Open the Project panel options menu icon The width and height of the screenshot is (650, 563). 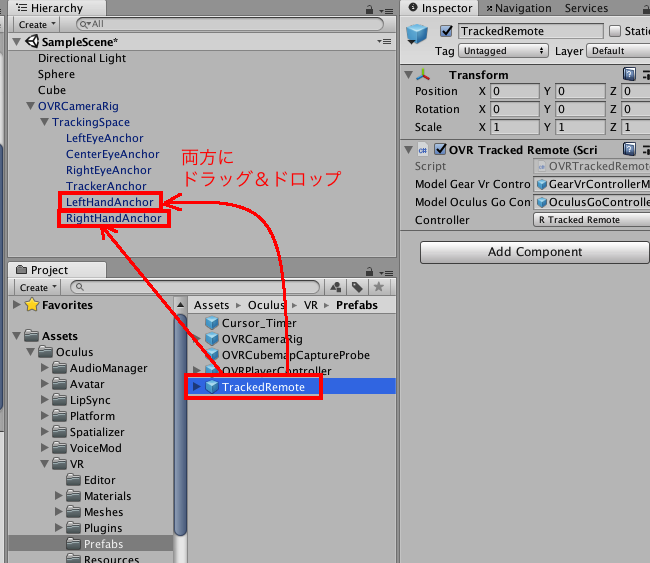pos(386,273)
